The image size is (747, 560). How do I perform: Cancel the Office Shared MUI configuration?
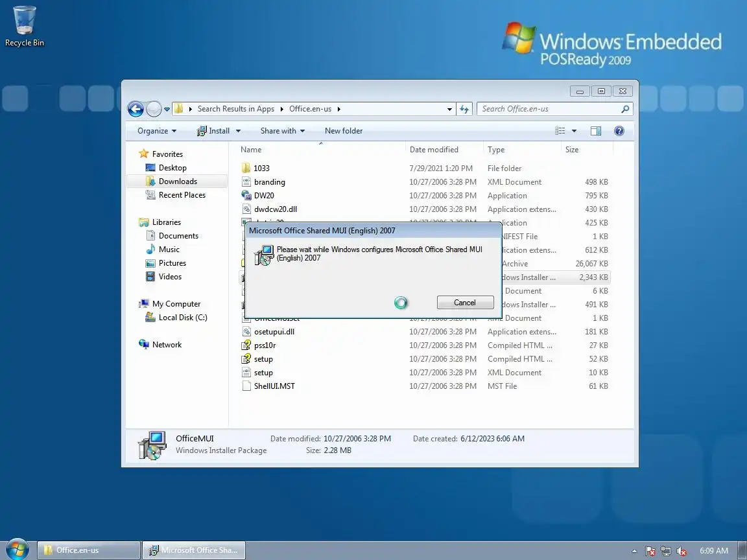click(x=465, y=303)
